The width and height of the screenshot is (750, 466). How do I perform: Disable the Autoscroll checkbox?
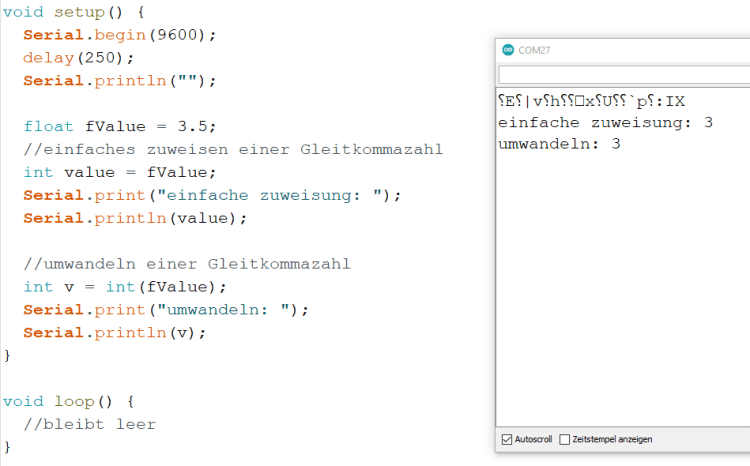point(505,439)
